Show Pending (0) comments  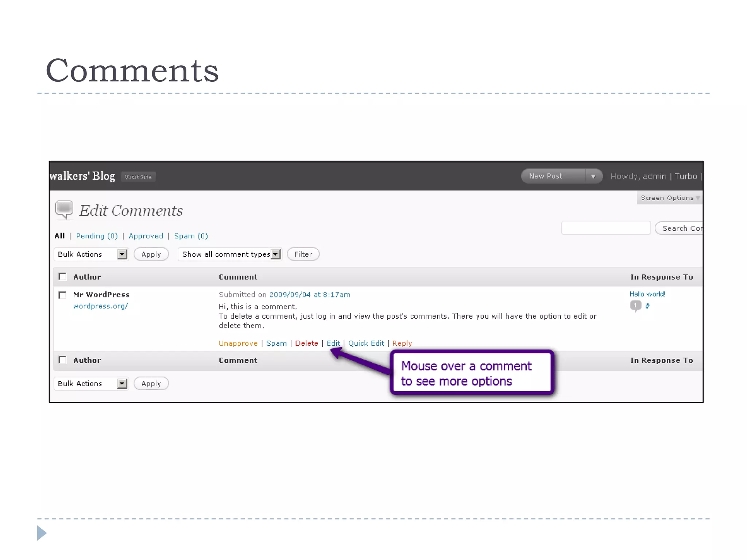coord(97,236)
